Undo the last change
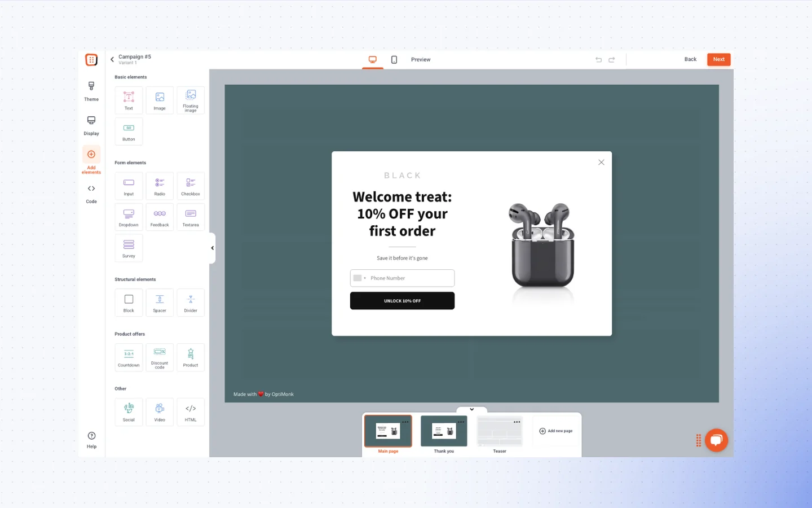Viewport: 812px width, 508px height. [x=599, y=60]
